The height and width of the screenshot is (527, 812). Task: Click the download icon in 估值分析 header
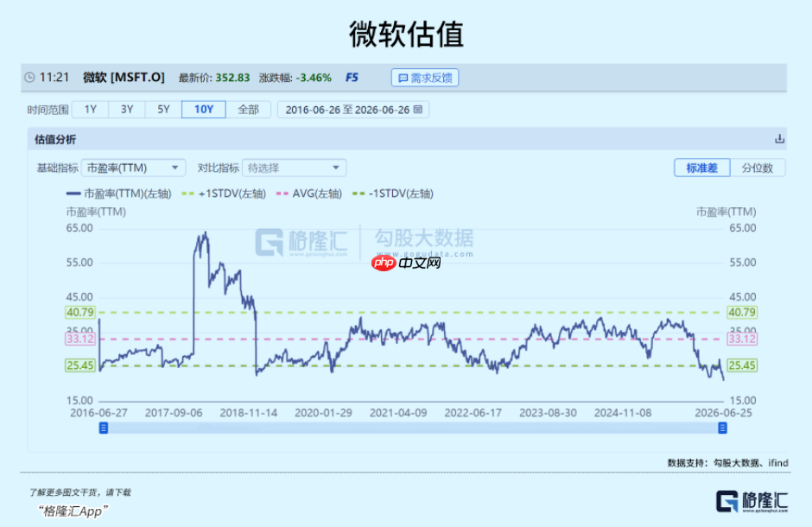[x=779, y=139]
